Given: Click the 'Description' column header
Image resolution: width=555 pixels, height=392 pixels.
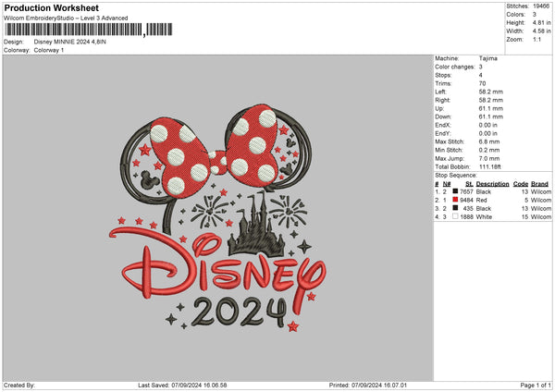Looking at the screenshot, I should point(492,184).
